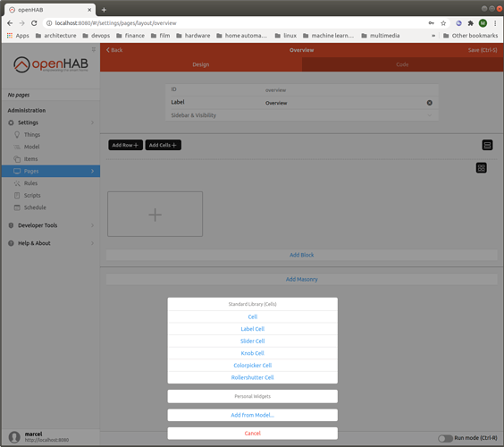Image resolution: width=504 pixels, height=447 pixels.
Task: Clear the Label field with the X icon
Action: tap(430, 103)
